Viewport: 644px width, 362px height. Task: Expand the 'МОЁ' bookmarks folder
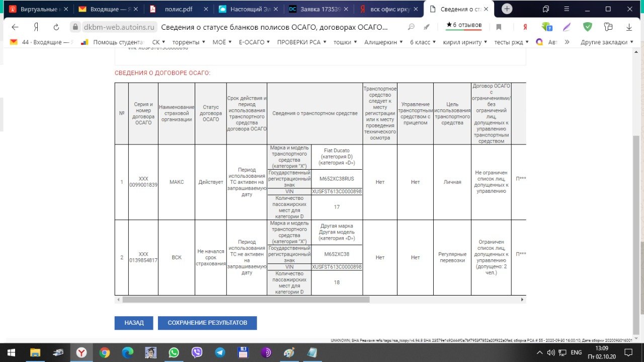click(x=222, y=42)
